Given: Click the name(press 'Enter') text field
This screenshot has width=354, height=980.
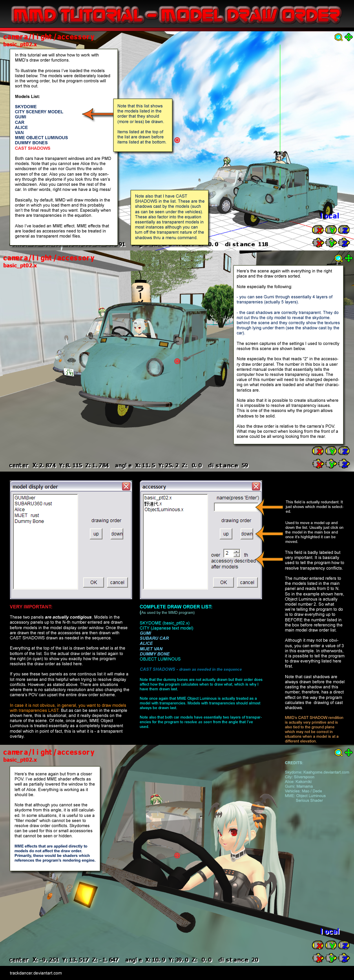Looking at the screenshot, I should pyautogui.click(x=236, y=507).
